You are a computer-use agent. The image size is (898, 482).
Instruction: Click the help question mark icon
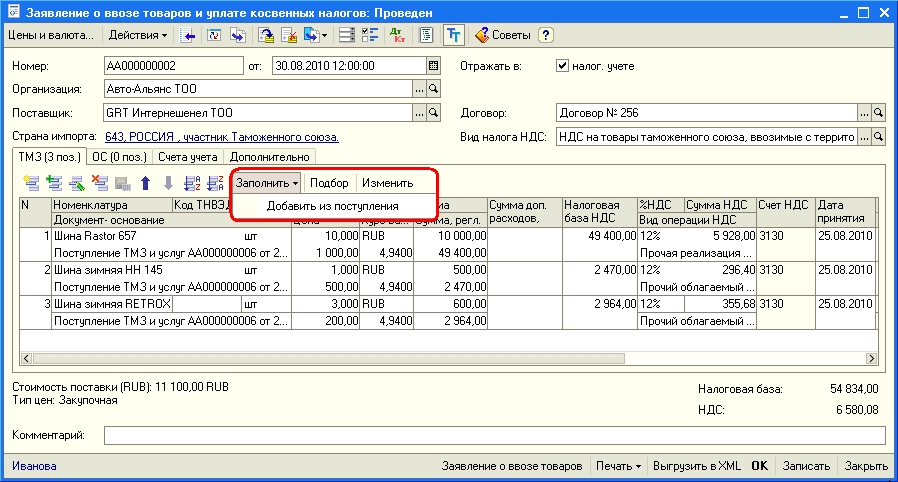[545, 35]
